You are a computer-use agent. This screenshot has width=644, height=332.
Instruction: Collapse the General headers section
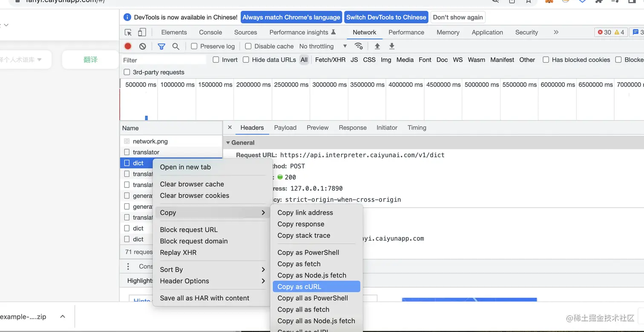coord(228,143)
